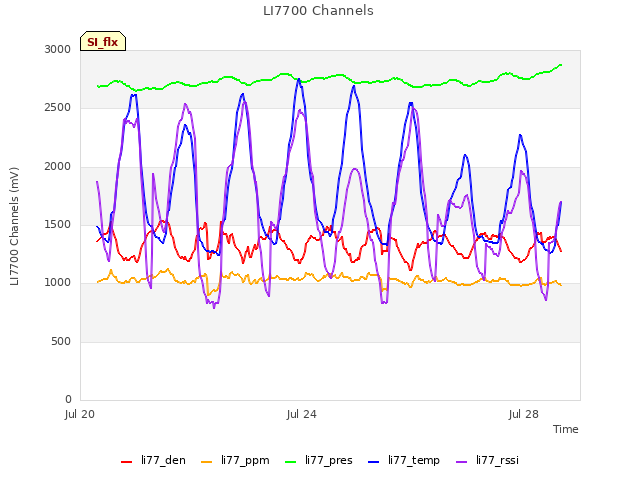Click the blue li77_temp legend color marker
This screenshot has width=640, height=480.
click(x=373, y=462)
